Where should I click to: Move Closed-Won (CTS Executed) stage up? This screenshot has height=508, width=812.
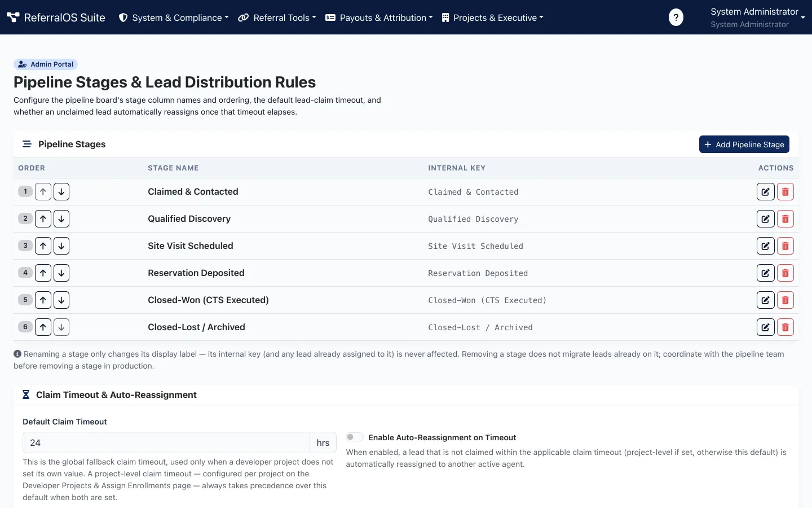pos(43,300)
